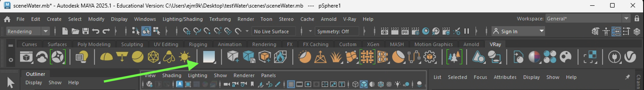Viewport: 644px width, 90px height.
Task: Click the No Live Surface field
Action: click(273, 31)
